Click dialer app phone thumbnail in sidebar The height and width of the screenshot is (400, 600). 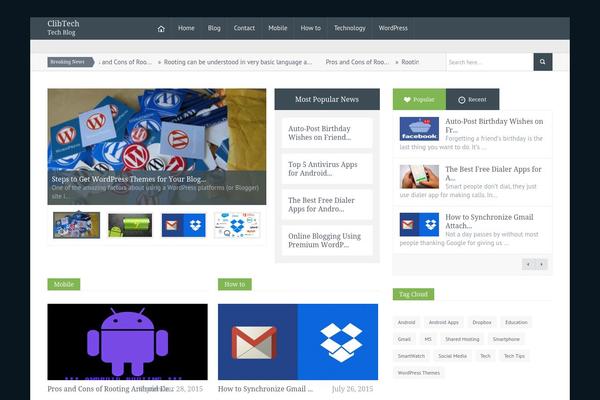coord(419,177)
